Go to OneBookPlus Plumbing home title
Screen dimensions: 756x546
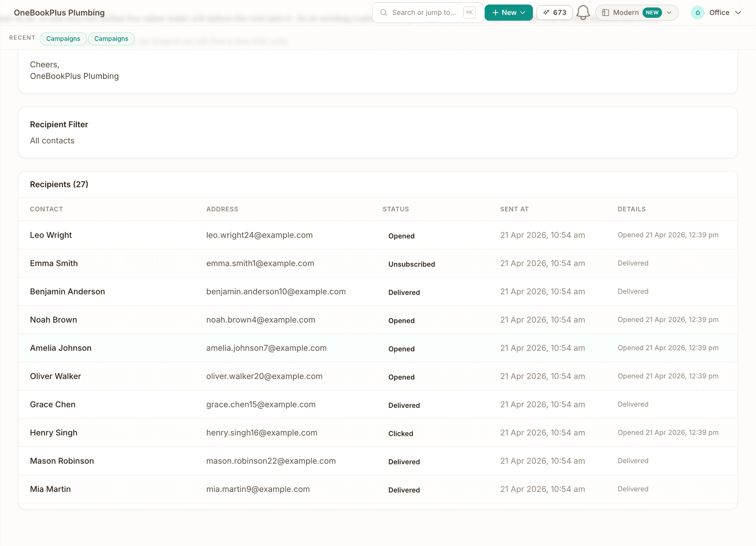(59, 13)
